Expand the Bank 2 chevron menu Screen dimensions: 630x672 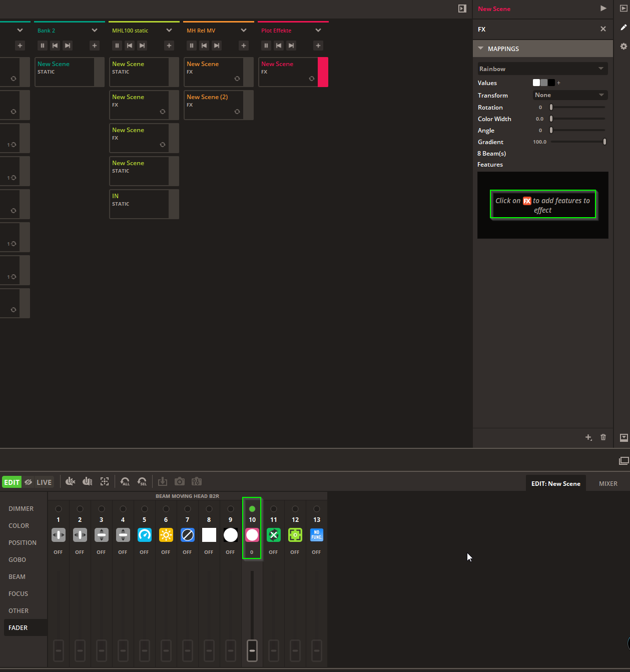(95, 31)
